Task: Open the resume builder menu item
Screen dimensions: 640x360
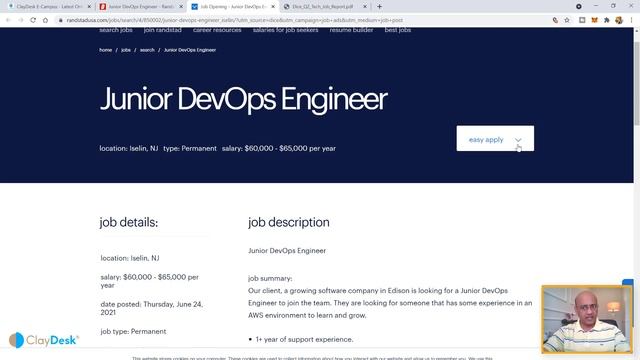Action: 351,30
